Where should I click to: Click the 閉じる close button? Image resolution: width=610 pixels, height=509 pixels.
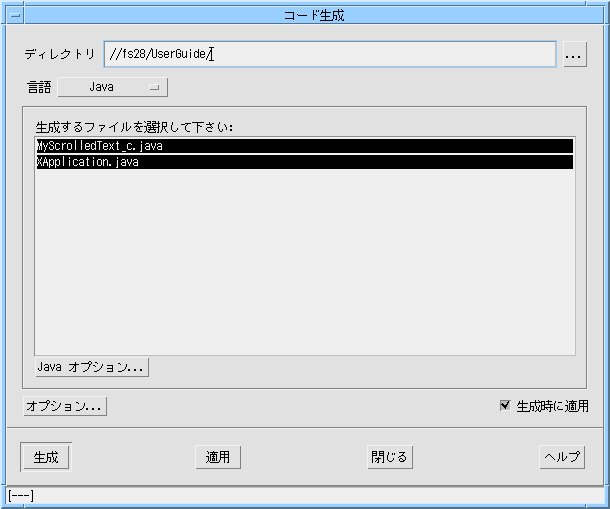(x=390, y=457)
